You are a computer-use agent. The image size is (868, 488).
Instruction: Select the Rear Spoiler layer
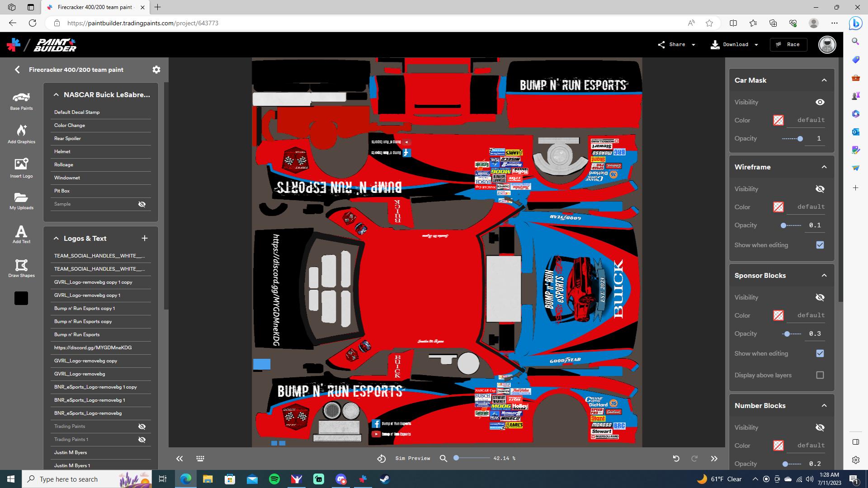68,138
